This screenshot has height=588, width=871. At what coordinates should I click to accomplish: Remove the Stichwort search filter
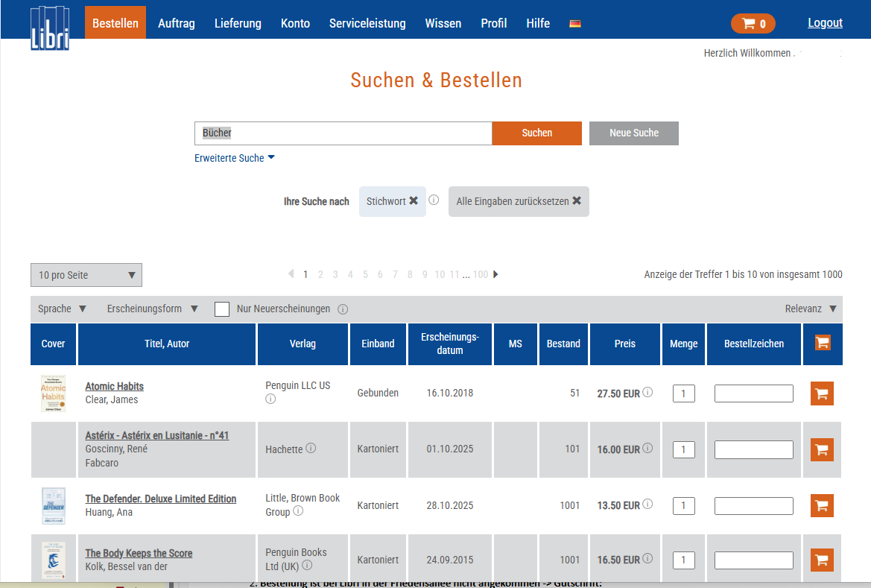pos(414,200)
